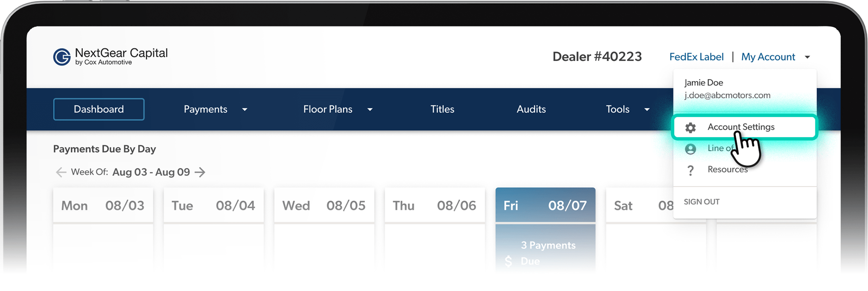Click j.doe@abcmotors.com email text
This screenshot has width=868, height=291.
(x=727, y=95)
